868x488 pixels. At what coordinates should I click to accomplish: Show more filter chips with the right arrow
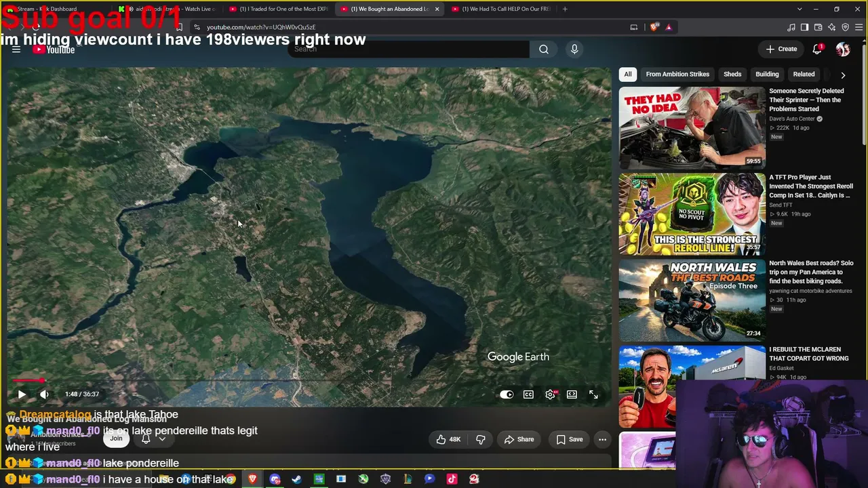pos(843,75)
